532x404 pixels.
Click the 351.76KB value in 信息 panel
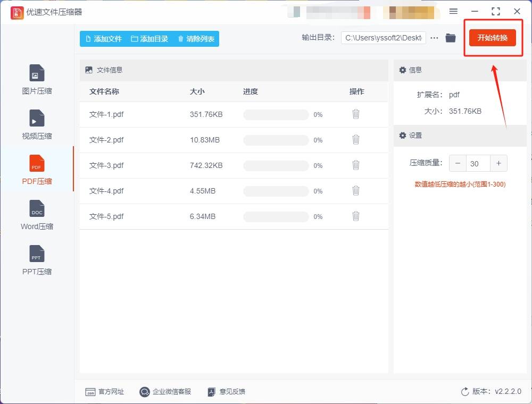point(465,111)
